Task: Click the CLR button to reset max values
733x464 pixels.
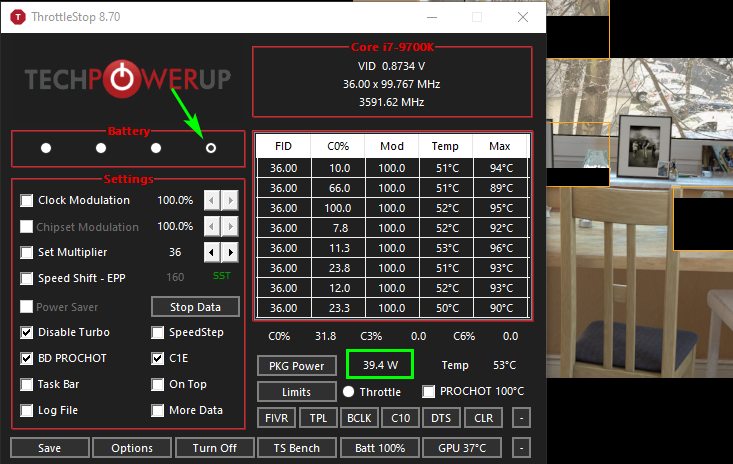Action: coord(483,418)
